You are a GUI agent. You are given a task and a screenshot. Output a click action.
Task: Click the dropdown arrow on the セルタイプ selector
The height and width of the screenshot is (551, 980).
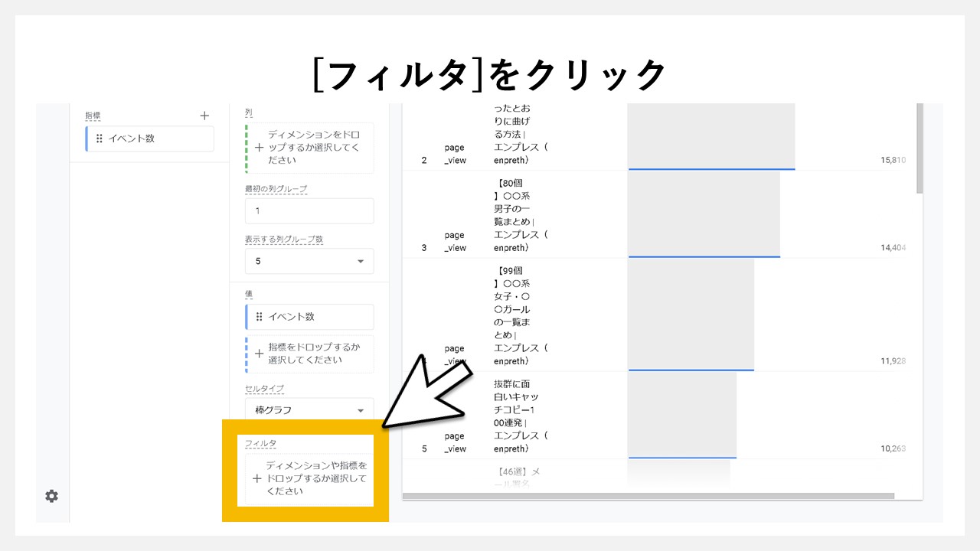tap(363, 409)
